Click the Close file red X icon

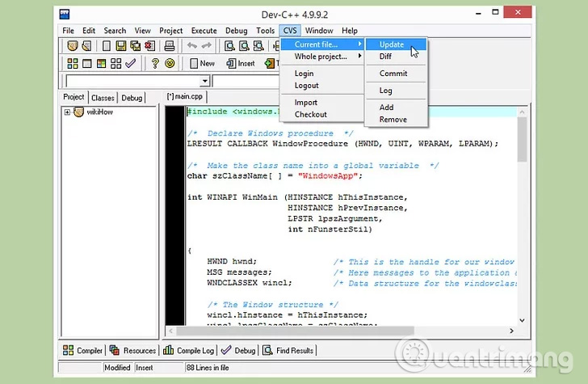[x=149, y=46]
